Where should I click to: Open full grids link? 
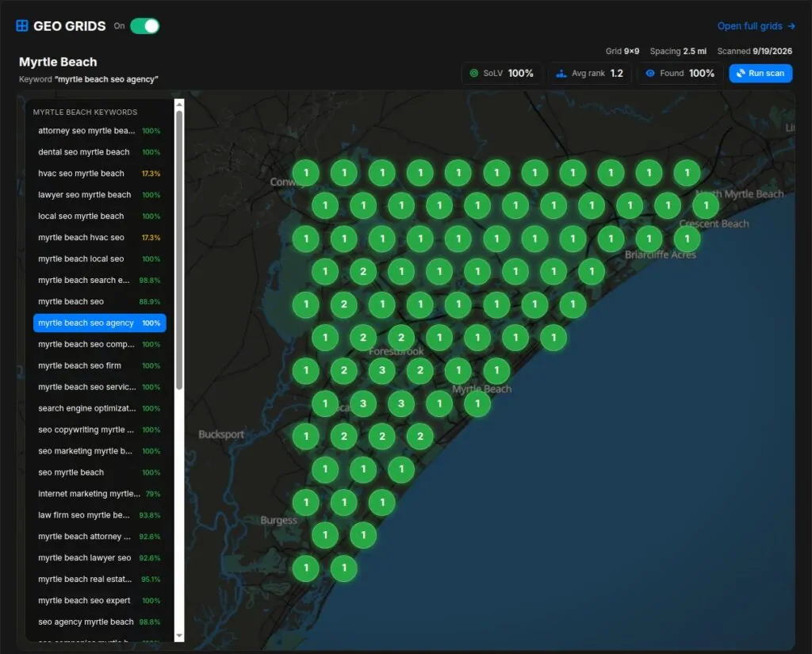click(756, 26)
